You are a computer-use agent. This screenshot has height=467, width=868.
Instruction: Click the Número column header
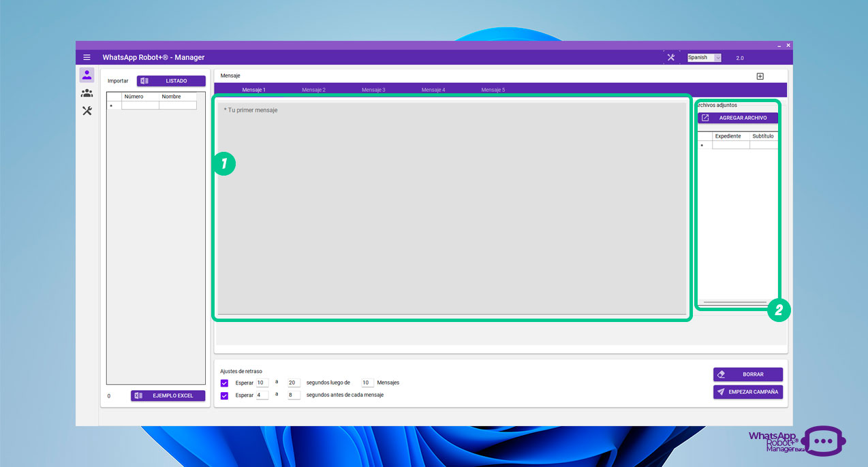tap(140, 97)
